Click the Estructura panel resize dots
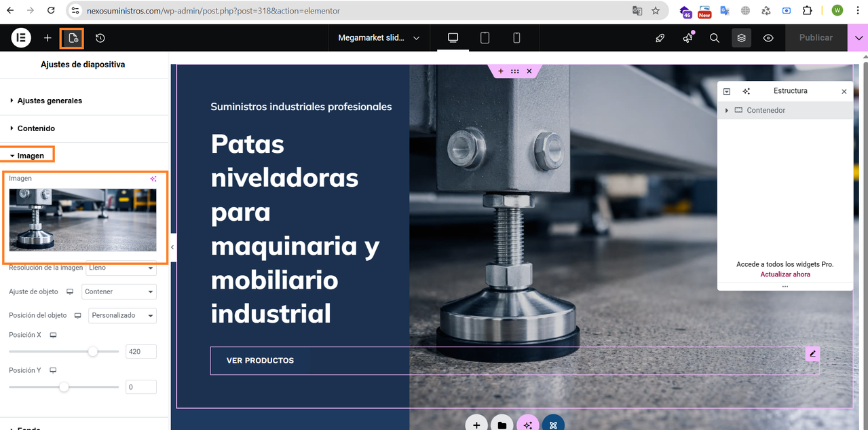Viewport: 868px width, 430px height. [785, 287]
